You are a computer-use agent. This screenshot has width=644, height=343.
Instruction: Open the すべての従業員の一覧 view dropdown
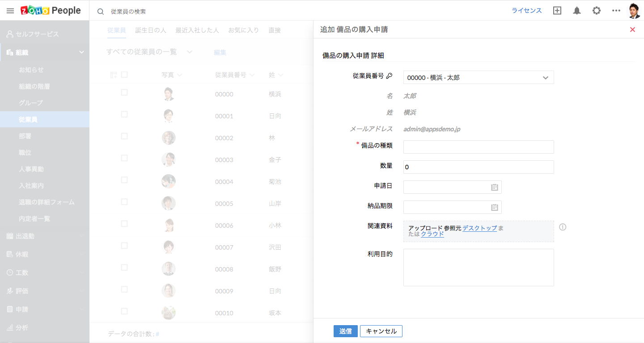tap(190, 52)
